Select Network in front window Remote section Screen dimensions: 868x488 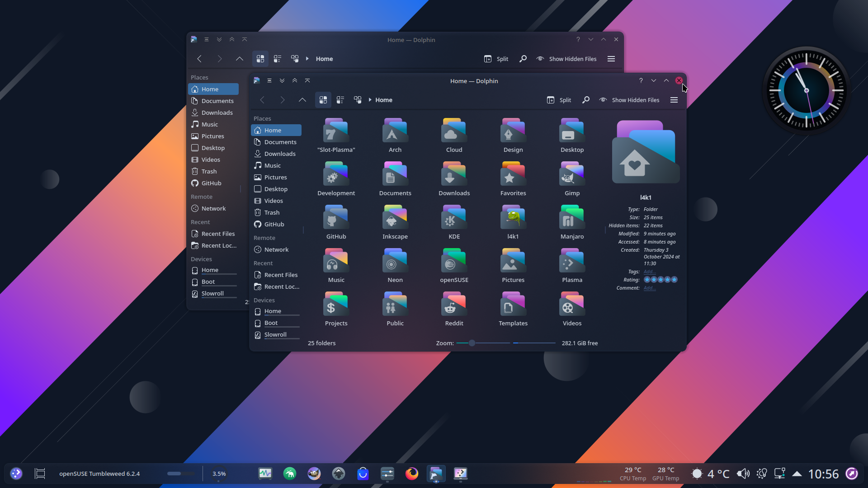(x=276, y=249)
